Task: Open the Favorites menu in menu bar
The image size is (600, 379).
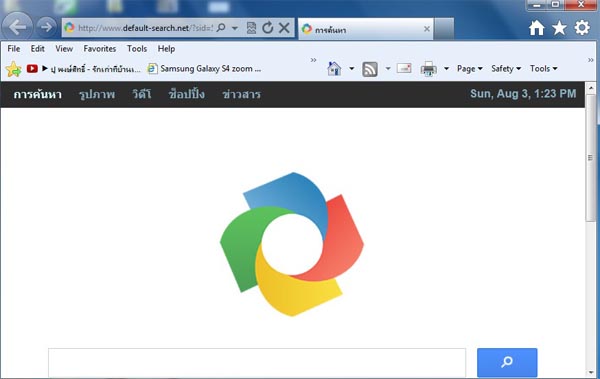Action: point(99,49)
